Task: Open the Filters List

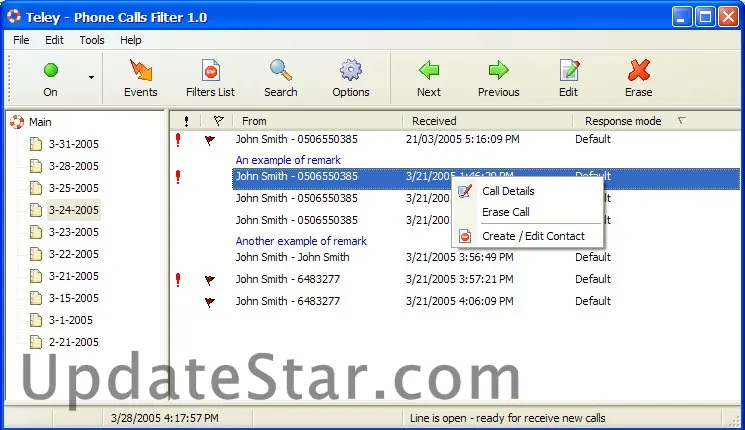Action: tap(210, 79)
